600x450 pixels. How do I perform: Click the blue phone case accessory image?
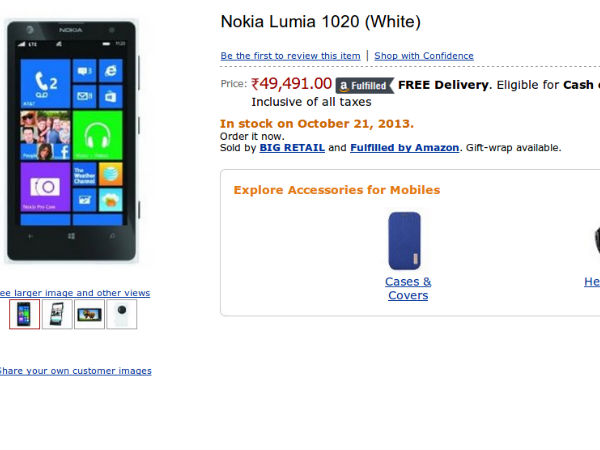tap(405, 241)
